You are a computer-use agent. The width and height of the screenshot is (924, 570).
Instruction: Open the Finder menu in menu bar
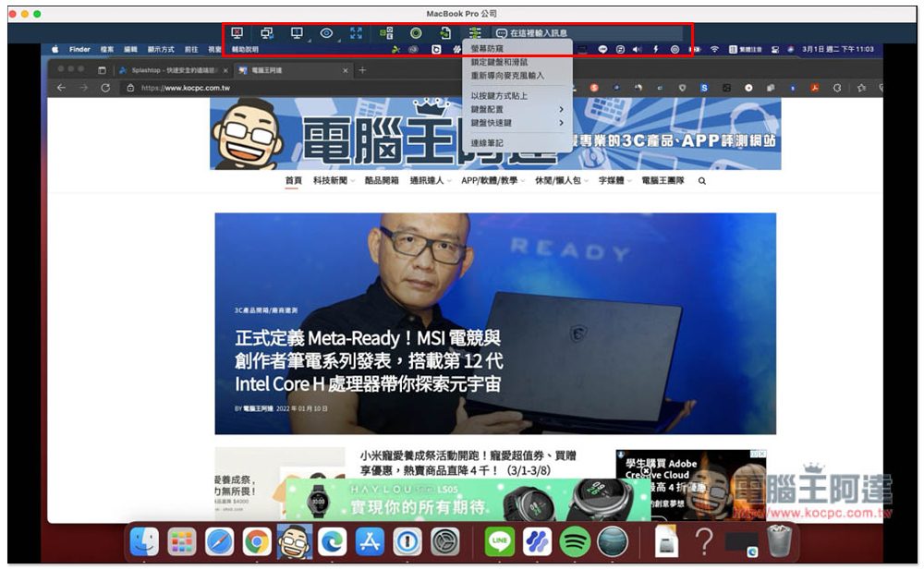point(79,49)
